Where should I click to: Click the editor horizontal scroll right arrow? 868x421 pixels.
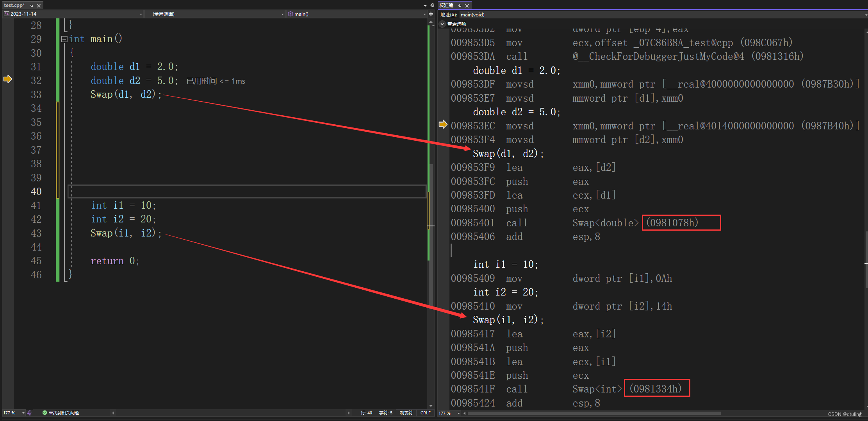click(x=349, y=413)
